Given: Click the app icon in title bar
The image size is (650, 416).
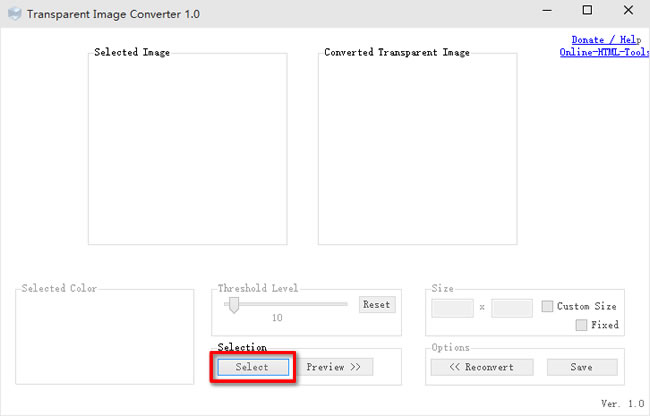Looking at the screenshot, I should pyautogui.click(x=15, y=14).
